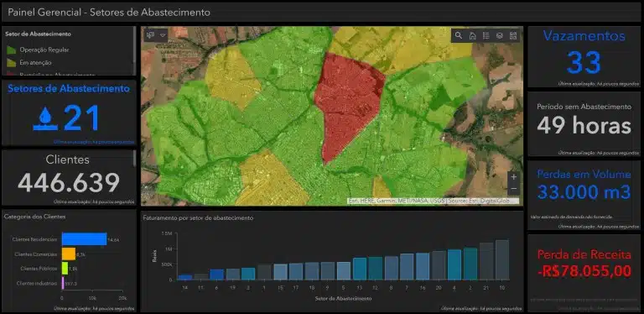Click the Clientes Comerciais orange bar
This screenshot has height=314, width=644.
tap(69, 254)
